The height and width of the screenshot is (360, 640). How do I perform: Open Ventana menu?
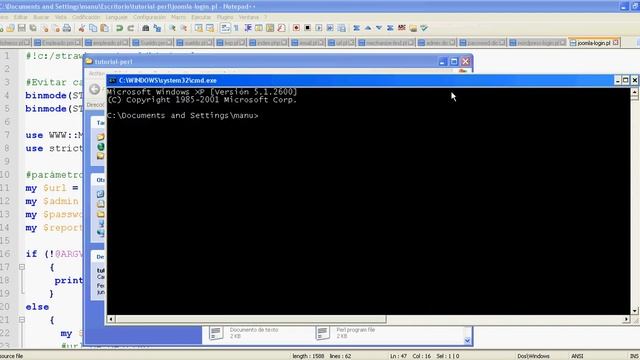coord(249,17)
